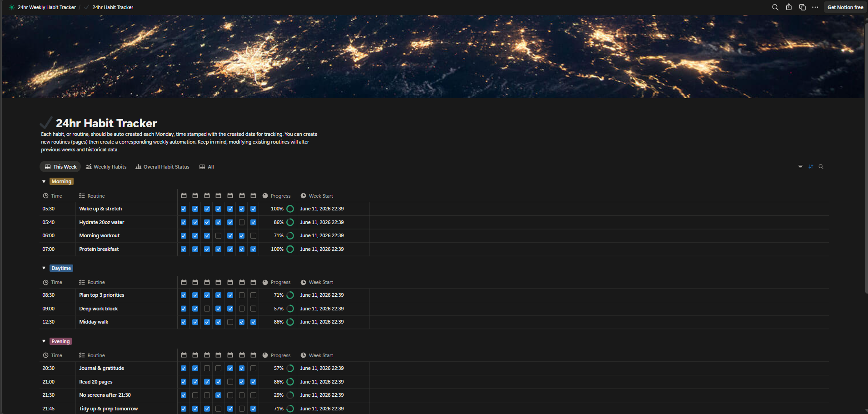Screen dimensions: 868x414
Task: Click the chart icon of Weekly Habits tab
Action: [x=89, y=167]
